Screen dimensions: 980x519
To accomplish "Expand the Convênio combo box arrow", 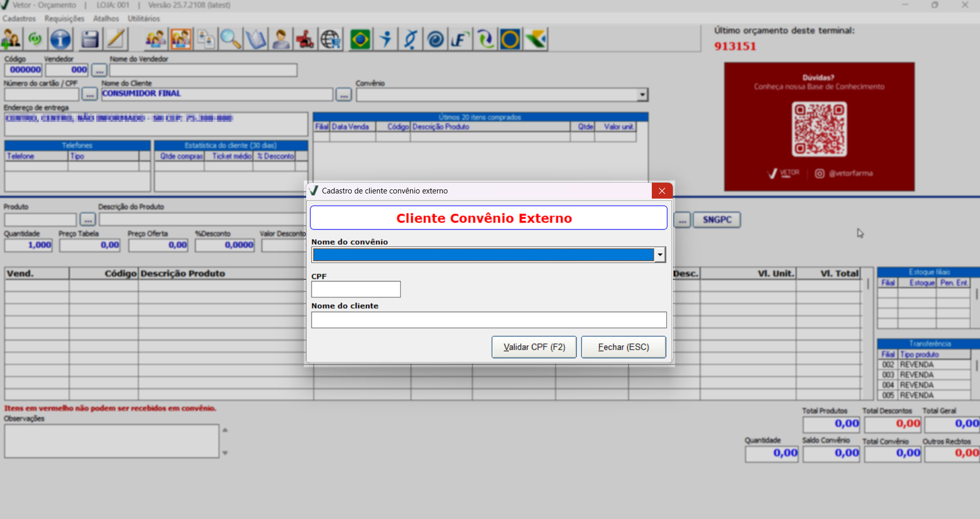I will [642, 95].
